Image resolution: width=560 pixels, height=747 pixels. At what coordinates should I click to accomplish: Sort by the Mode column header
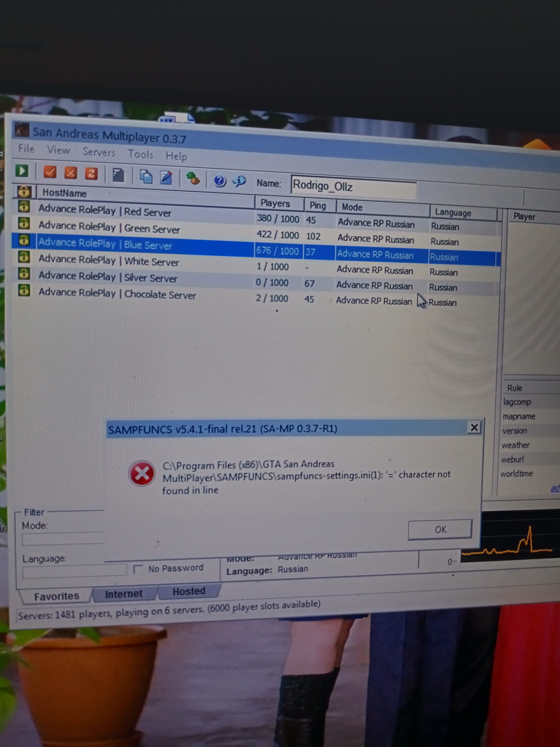click(x=383, y=208)
